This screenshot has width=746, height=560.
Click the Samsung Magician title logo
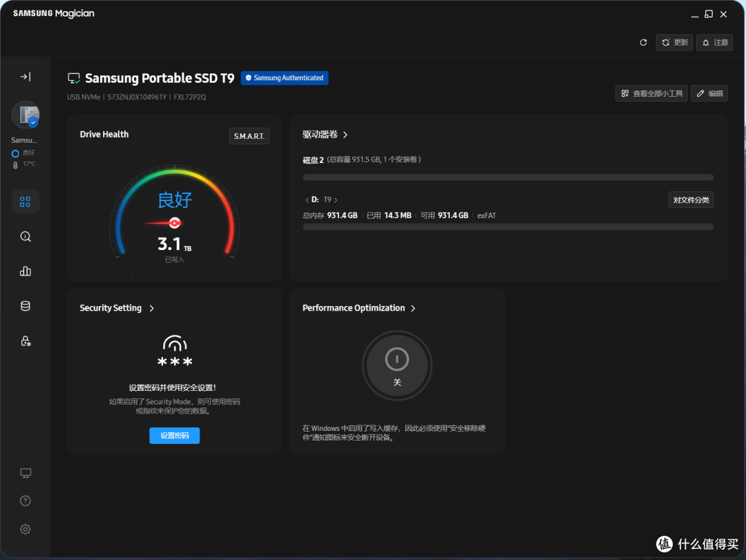[54, 13]
